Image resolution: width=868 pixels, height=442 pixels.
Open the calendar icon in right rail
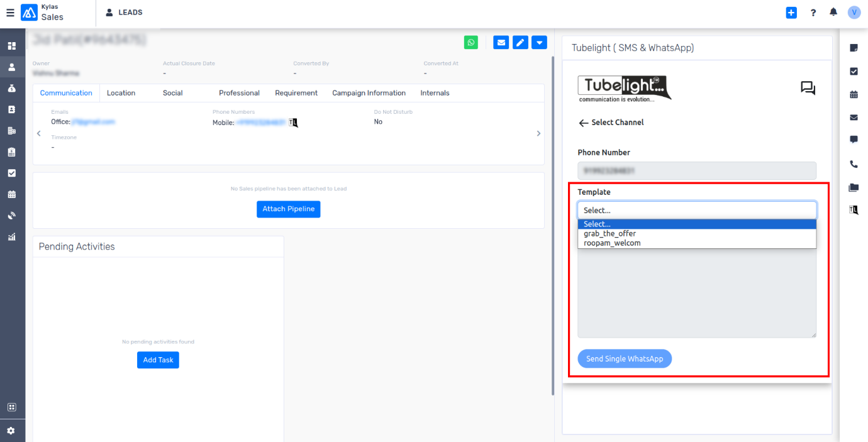click(854, 94)
